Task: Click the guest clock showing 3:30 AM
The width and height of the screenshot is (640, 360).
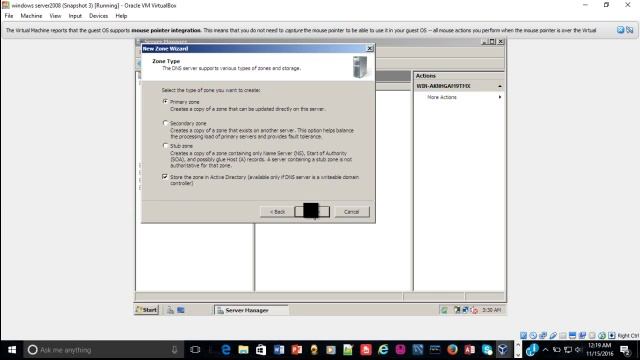Action: pyautogui.click(x=491, y=310)
